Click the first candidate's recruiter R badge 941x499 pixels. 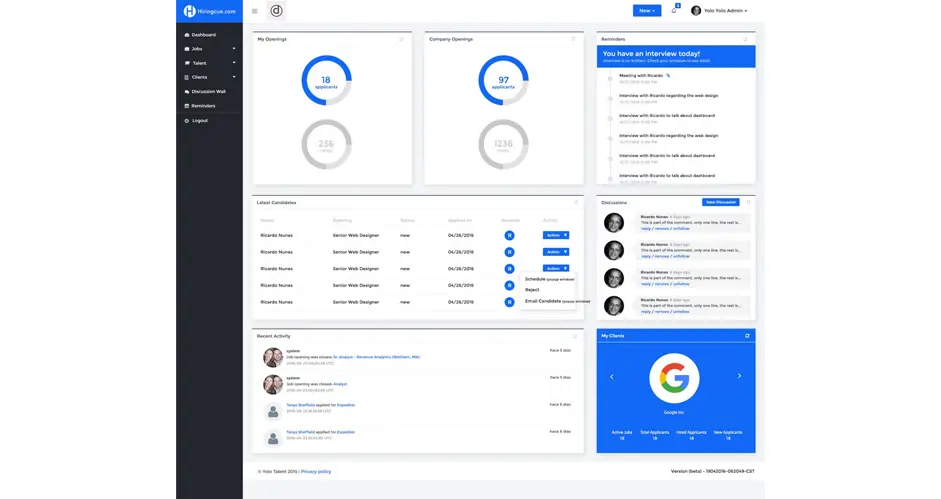[x=509, y=236]
